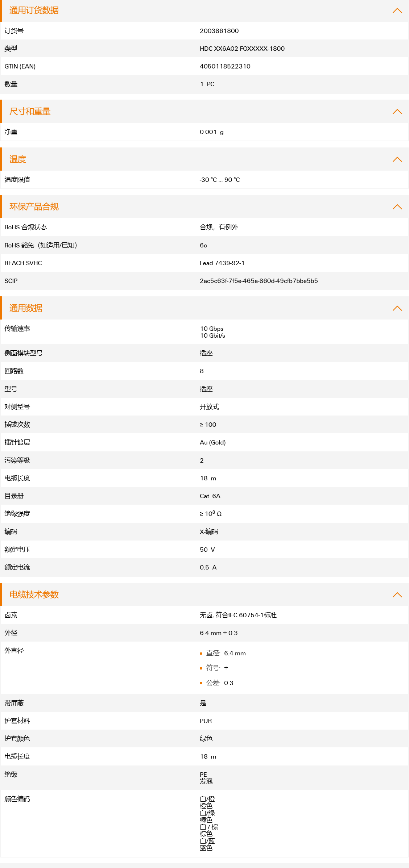This screenshot has height=868, width=409.
Task: Click the net weight value 0.001 g
Action: (212, 132)
